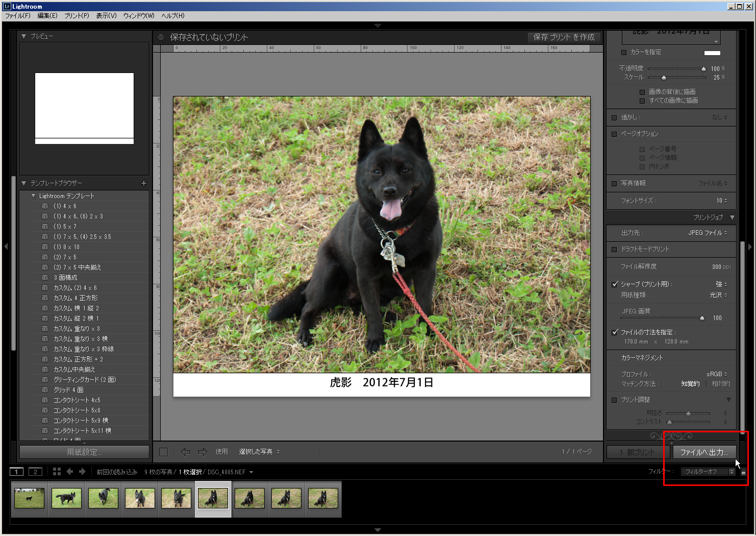This screenshot has width=756, height=536.
Task: Add new template with plus icon
Action: [143, 183]
